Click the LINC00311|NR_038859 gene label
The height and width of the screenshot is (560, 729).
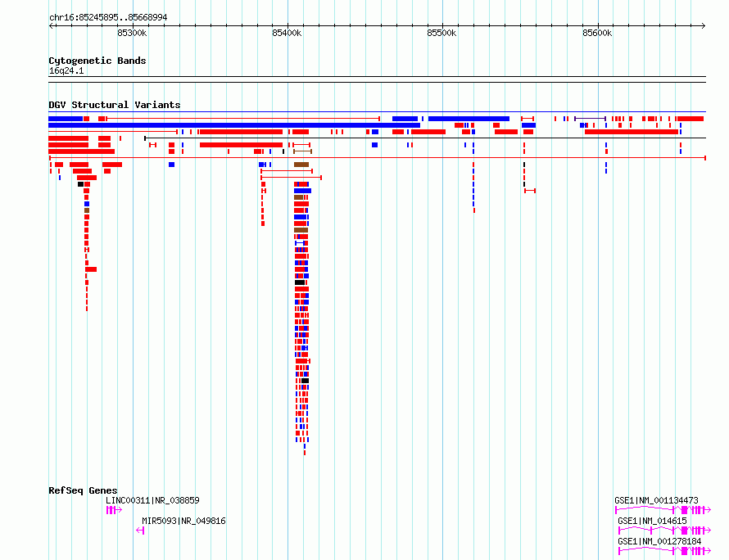pyautogui.click(x=152, y=500)
